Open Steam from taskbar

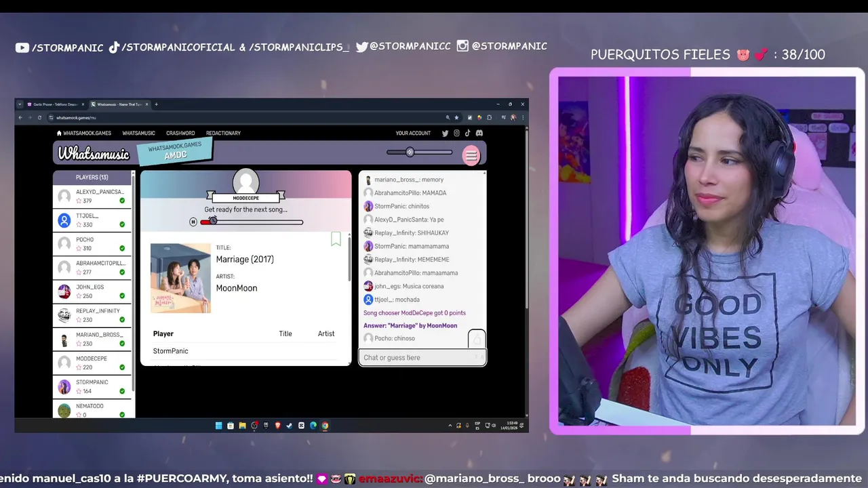(x=290, y=426)
